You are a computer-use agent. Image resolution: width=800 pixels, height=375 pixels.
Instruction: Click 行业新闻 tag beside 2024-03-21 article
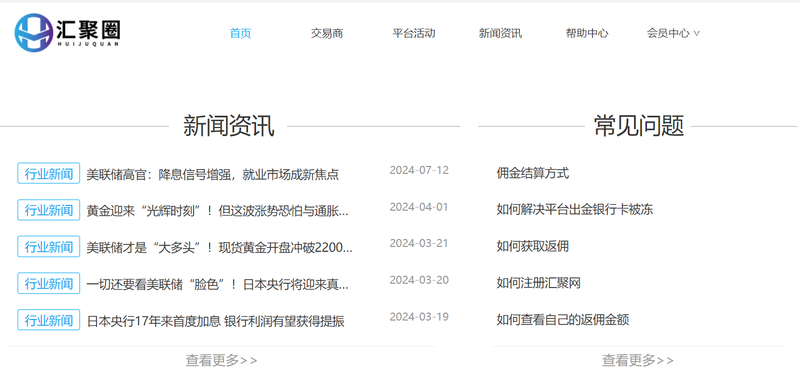(48, 247)
